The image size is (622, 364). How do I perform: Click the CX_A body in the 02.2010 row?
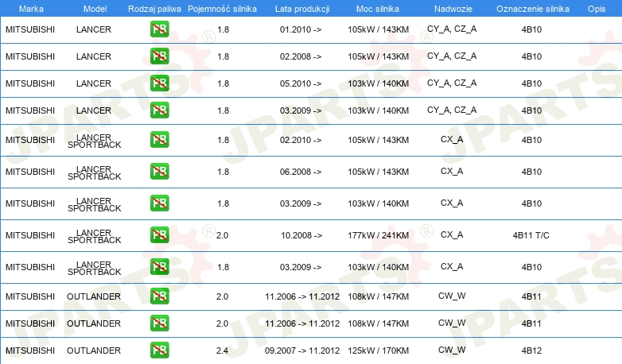(452, 140)
